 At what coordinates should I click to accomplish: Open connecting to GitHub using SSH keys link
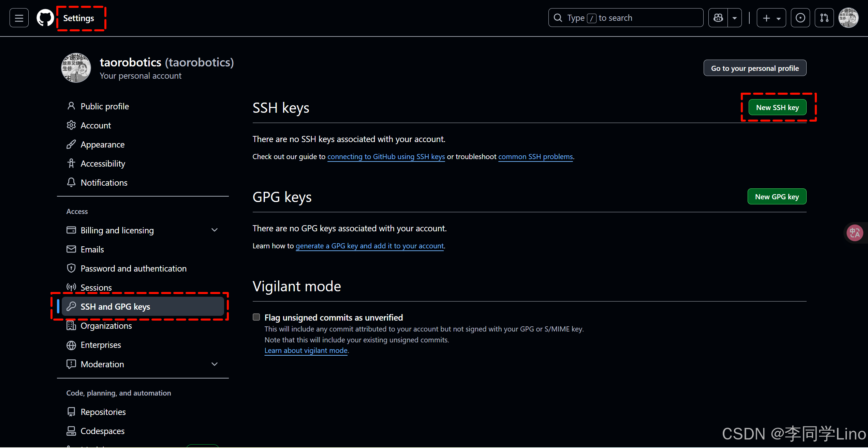pos(386,157)
